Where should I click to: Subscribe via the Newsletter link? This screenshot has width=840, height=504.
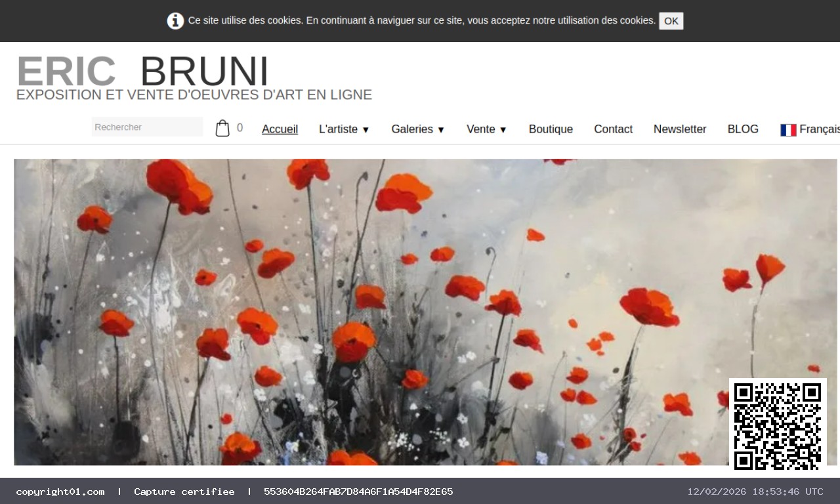click(680, 129)
